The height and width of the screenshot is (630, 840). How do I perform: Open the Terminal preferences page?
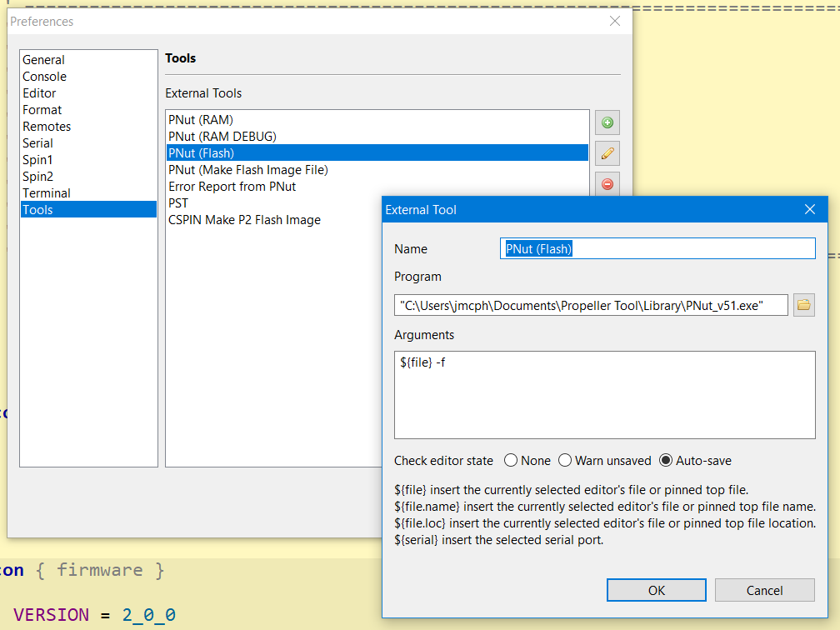(x=88, y=192)
